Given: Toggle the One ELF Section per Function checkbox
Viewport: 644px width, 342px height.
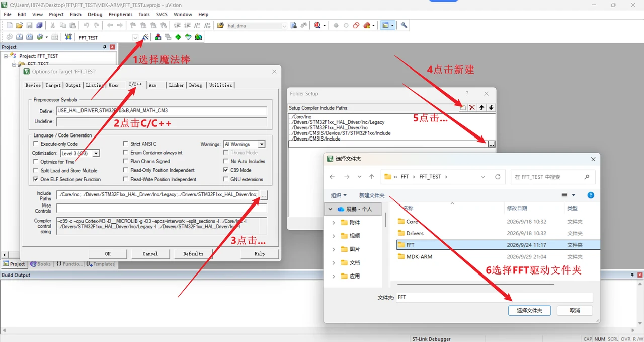Looking at the screenshot, I should click(36, 179).
